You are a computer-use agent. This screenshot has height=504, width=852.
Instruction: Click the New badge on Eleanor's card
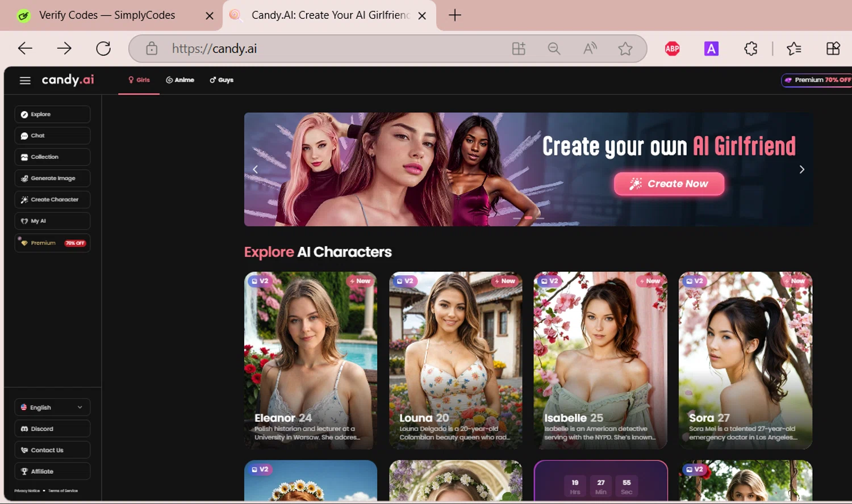(360, 281)
